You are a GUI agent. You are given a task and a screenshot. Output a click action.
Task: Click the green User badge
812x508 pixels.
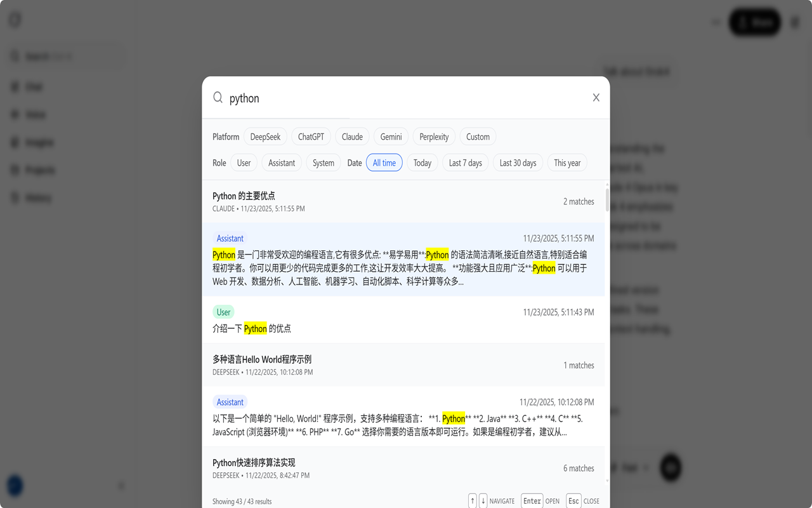tap(223, 312)
